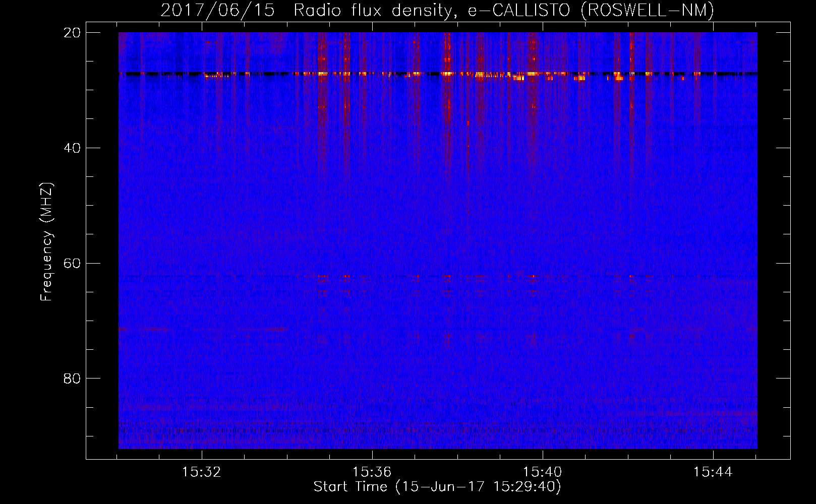The height and width of the screenshot is (504, 816).
Task: Click the 15:36 time tick label
Action: (x=372, y=472)
